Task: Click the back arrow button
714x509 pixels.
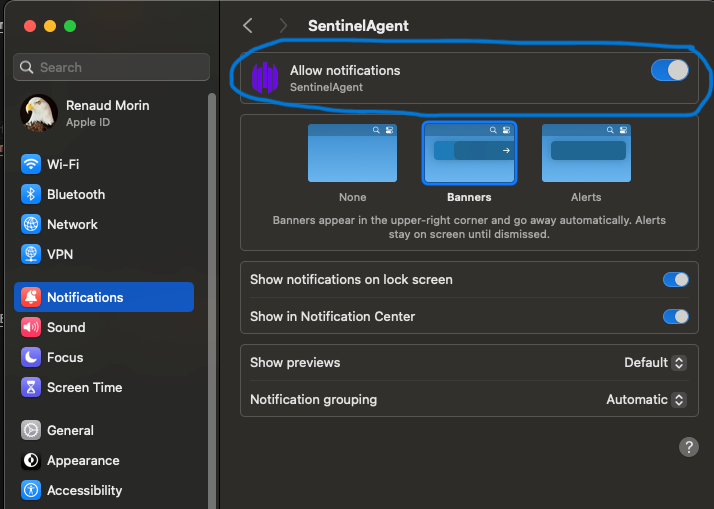Action: pyautogui.click(x=248, y=26)
